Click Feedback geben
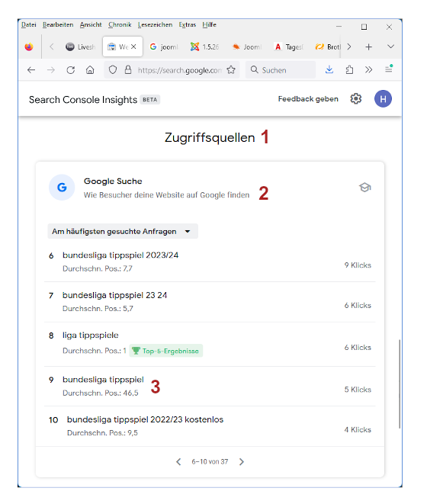Viewport: 427px width, 504px height. pos(308,99)
